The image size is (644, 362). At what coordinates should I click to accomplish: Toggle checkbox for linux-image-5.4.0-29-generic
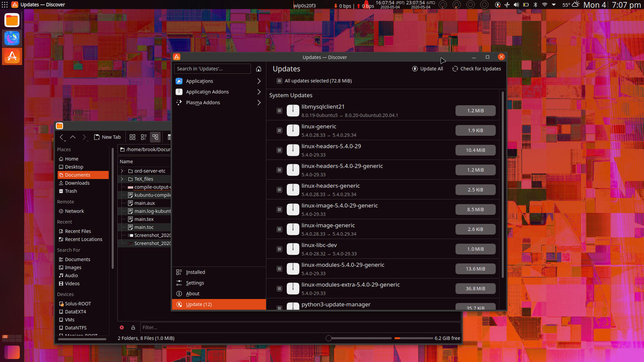pos(280,209)
